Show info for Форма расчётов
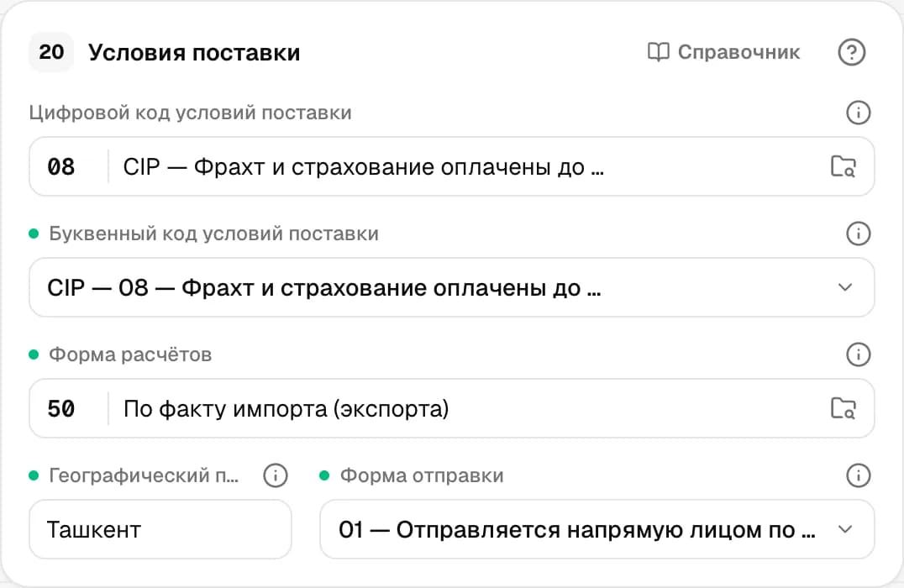 pyautogui.click(x=858, y=354)
